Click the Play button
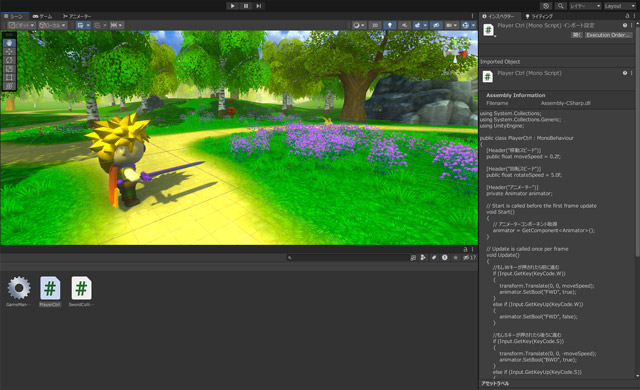This screenshot has width=640, height=390. 232,6
